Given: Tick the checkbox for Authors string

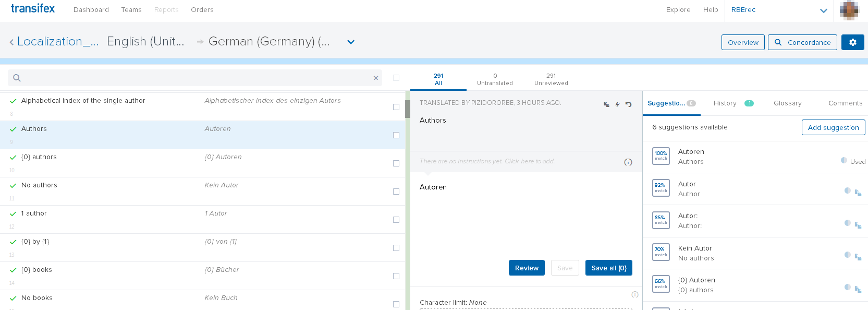Looking at the screenshot, I should click(396, 135).
